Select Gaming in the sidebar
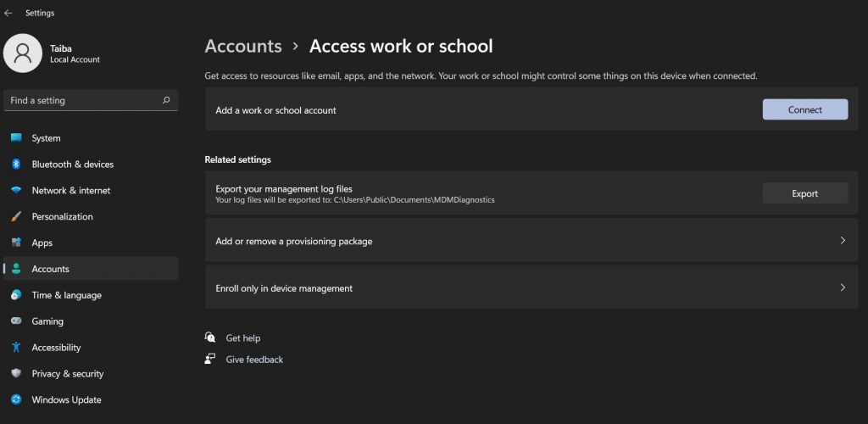Screen dimensions: 868x424 click(x=47, y=321)
